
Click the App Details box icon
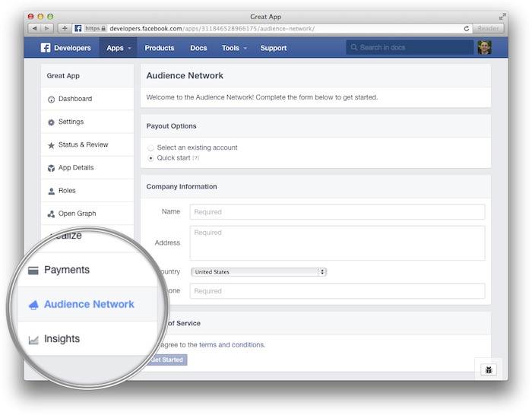coord(51,168)
